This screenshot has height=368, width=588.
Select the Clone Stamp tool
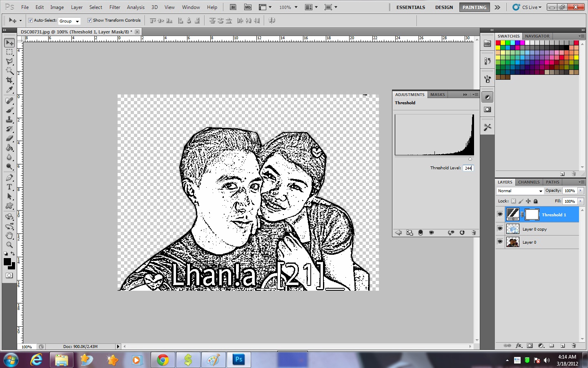point(9,120)
